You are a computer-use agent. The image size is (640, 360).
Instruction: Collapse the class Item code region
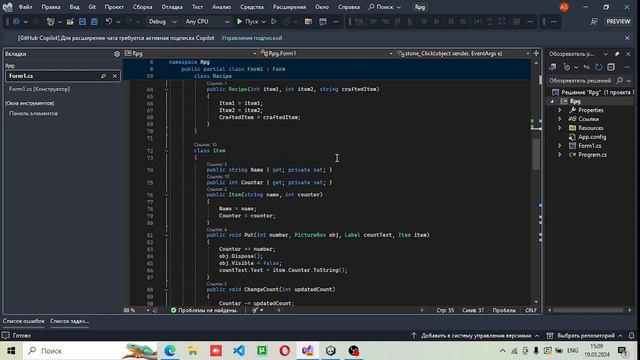tap(166, 151)
